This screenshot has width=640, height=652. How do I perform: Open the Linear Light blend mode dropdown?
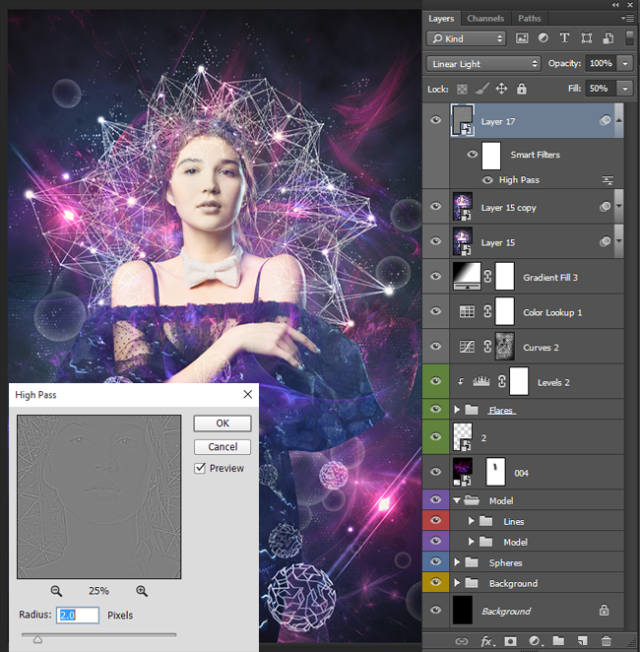point(484,63)
